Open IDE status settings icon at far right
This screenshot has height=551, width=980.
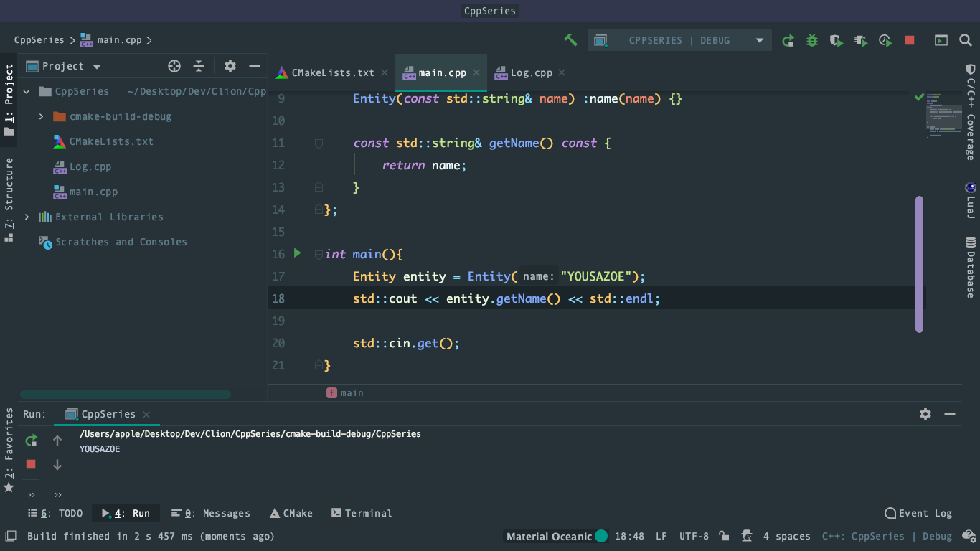(x=969, y=536)
